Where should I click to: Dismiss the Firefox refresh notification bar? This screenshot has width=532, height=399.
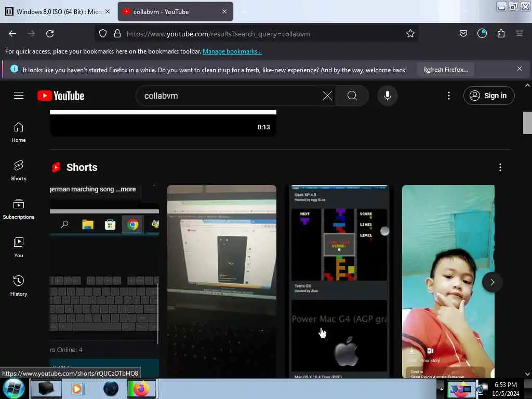click(x=519, y=69)
